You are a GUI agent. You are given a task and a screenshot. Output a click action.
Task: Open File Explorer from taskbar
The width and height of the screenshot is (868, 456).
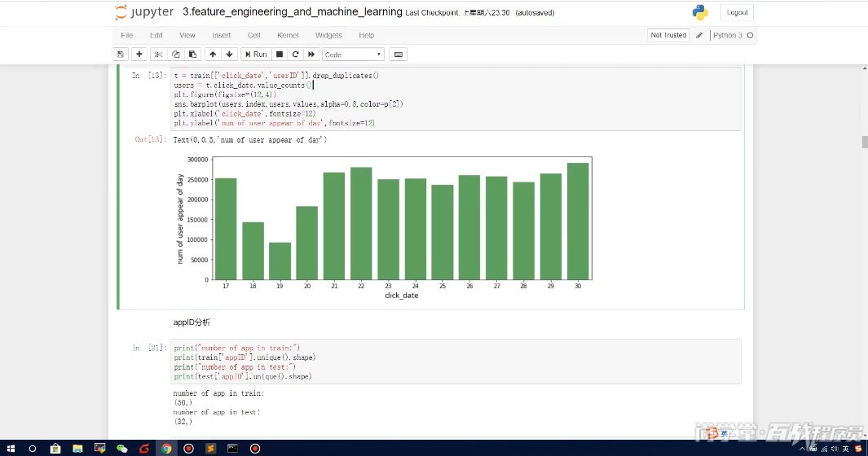pos(77,448)
